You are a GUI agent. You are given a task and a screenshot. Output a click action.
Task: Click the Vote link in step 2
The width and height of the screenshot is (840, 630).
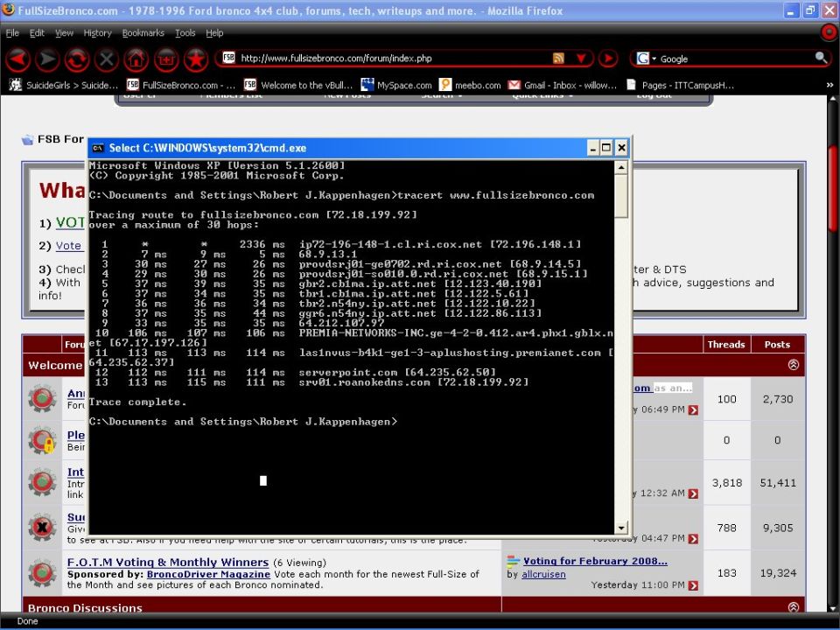coord(68,245)
